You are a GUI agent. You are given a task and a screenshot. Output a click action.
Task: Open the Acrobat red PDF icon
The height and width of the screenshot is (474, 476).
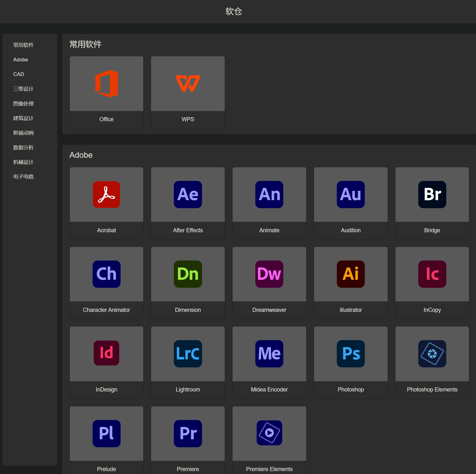107,194
